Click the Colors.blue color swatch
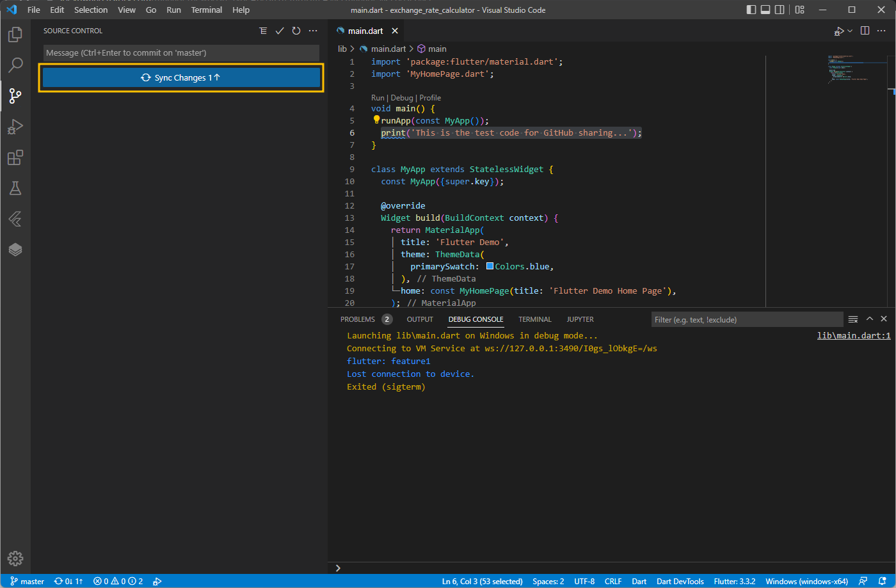Image resolution: width=896 pixels, height=588 pixels. 490,266
